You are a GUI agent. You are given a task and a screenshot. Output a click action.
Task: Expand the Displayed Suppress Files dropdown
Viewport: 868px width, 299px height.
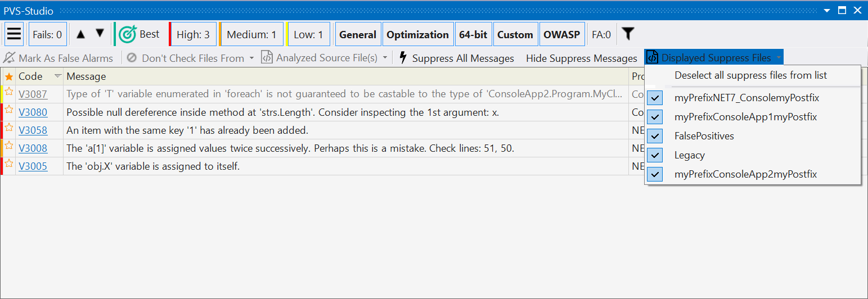click(x=779, y=58)
